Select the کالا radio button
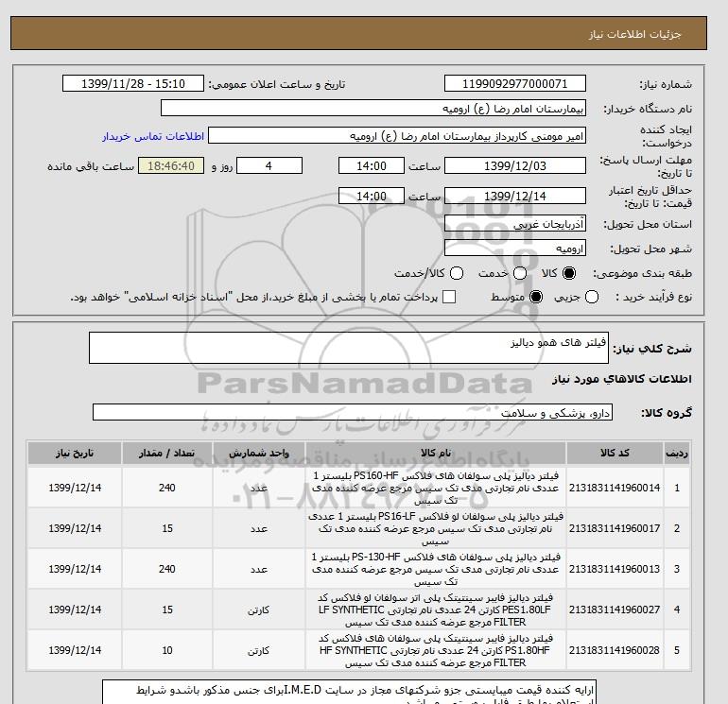Viewport: 728px width, 704px height. (569, 273)
